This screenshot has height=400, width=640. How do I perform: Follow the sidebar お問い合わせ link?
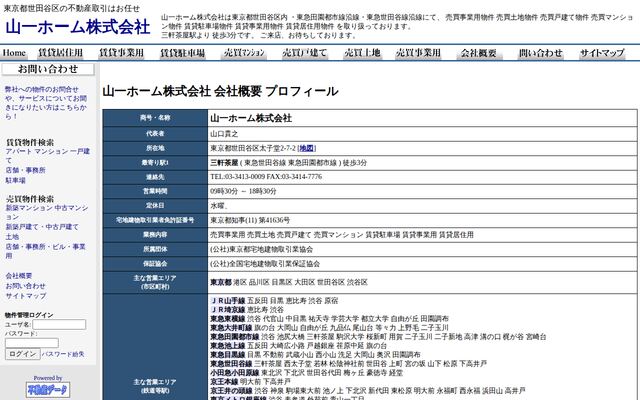tap(25, 286)
